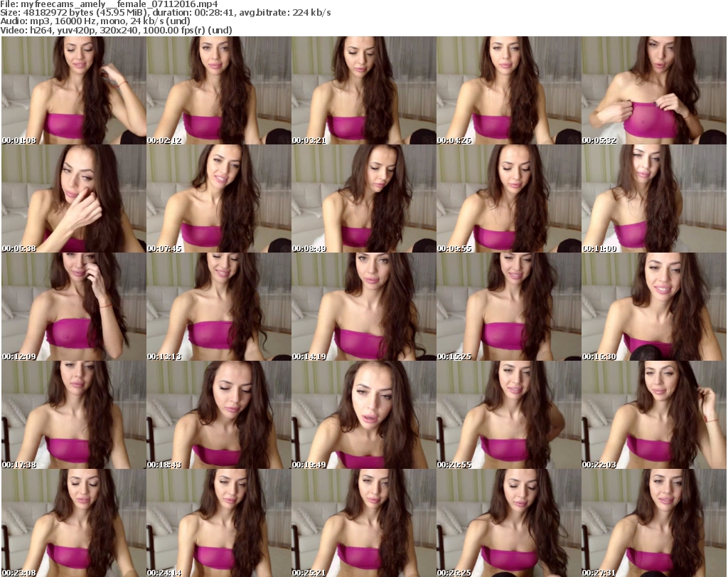Select the 00:22:03 frame
This screenshot has height=577, width=728.
pos(653,415)
